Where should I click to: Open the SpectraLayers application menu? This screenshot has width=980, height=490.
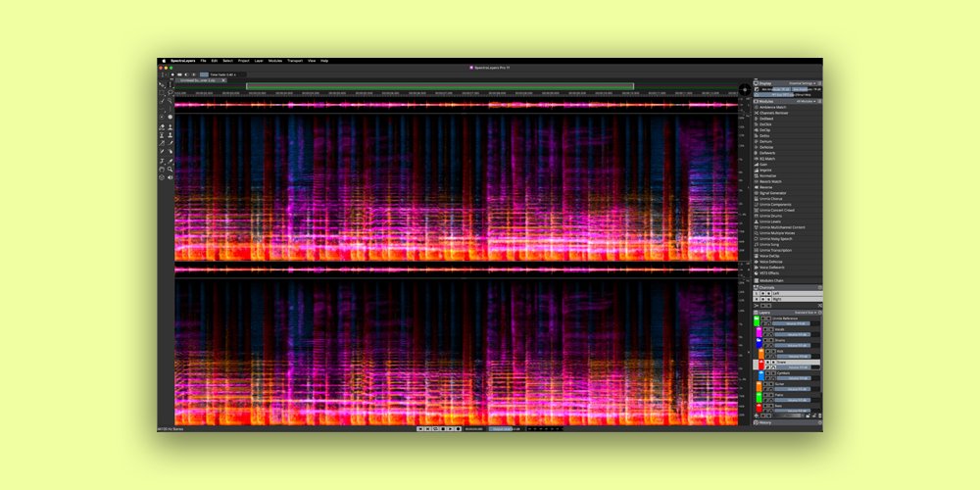[x=183, y=61]
